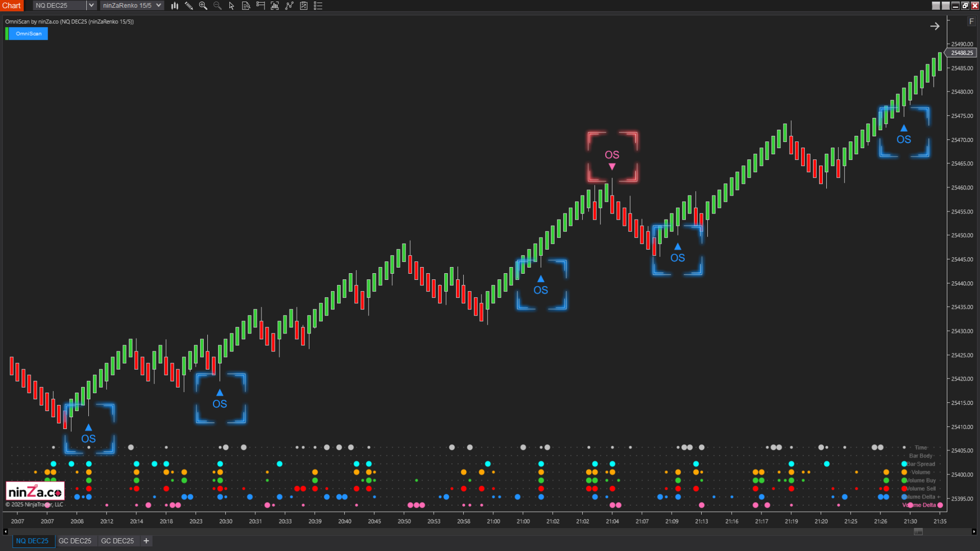Open the drawing tools pencil icon
The image size is (980, 551).
[x=188, y=6]
